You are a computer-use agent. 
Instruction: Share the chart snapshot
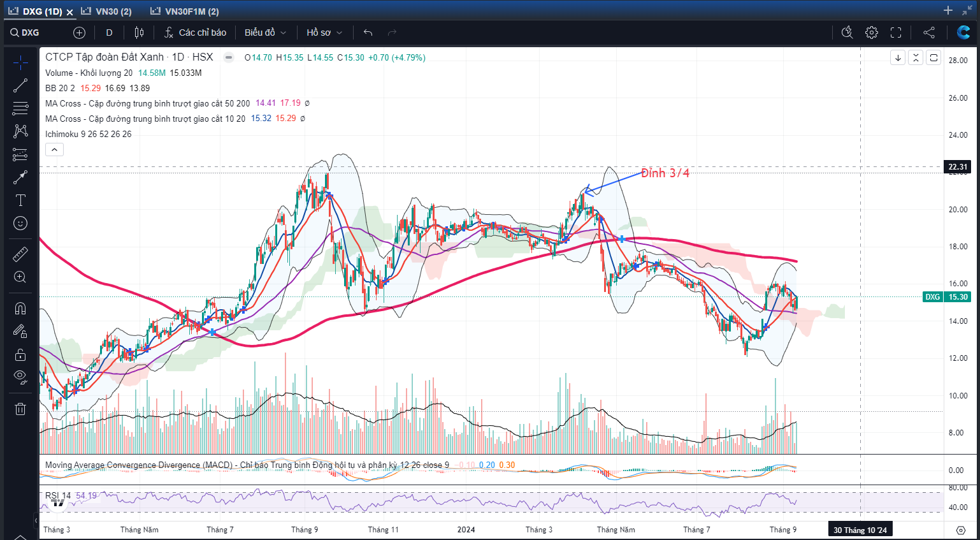[929, 33]
